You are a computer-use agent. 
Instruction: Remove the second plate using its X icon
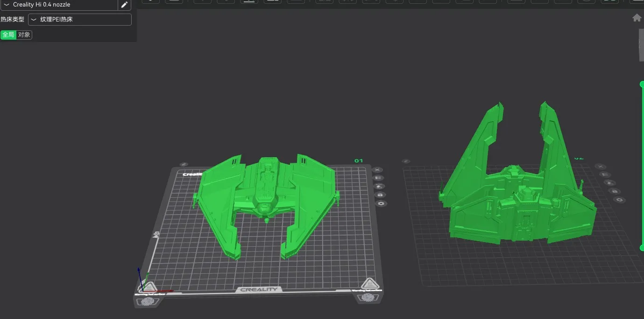coord(601,166)
